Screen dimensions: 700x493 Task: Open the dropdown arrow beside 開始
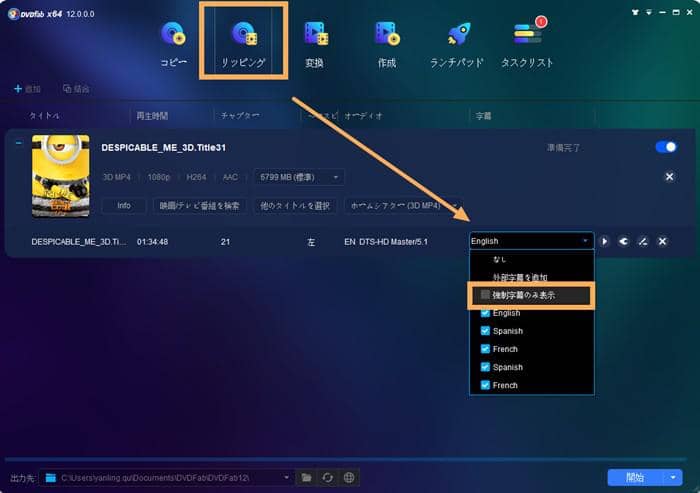point(673,477)
